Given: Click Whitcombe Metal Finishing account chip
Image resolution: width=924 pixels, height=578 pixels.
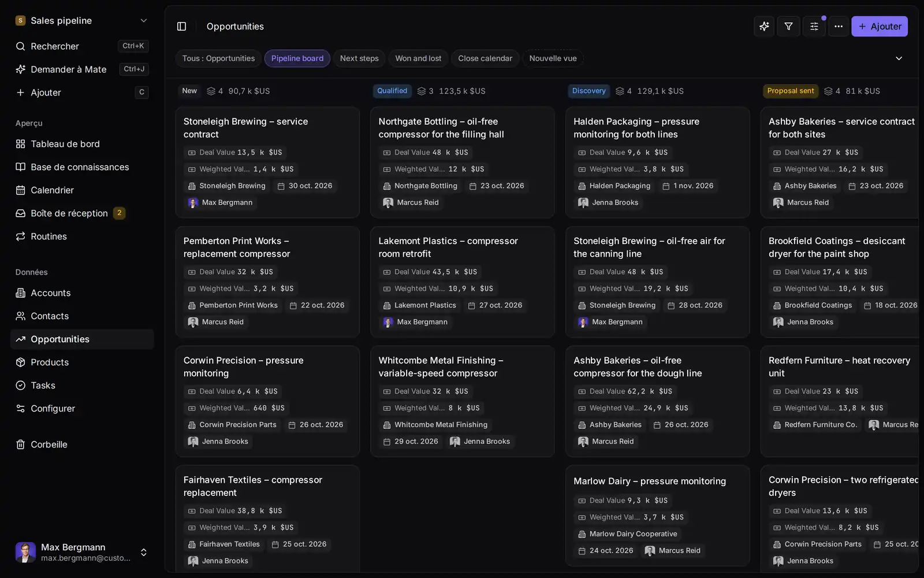Looking at the screenshot, I should (435, 425).
